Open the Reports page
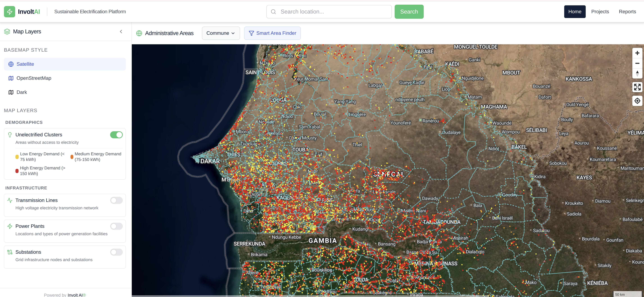Image resolution: width=644 pixels, height=297 pixels. point(627,12)
